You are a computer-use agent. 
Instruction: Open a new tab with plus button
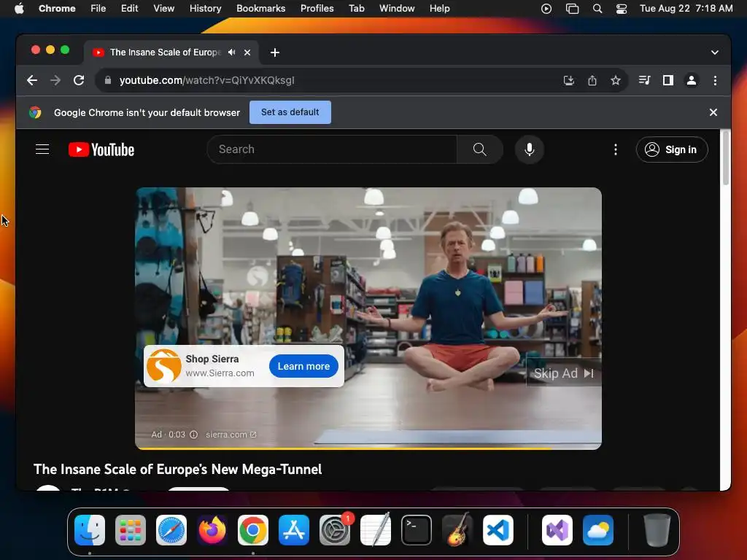click(275, 52)
